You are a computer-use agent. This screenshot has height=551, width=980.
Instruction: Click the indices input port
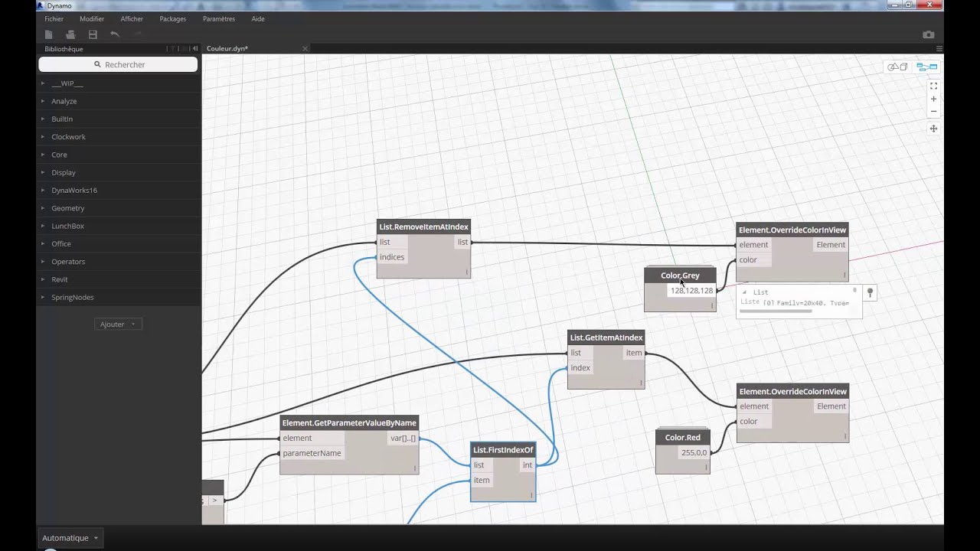(x=392, y=257)
